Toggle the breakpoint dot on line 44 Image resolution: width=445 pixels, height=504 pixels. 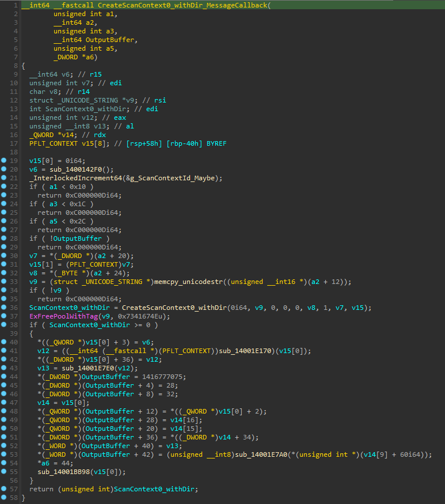[4, 376]
